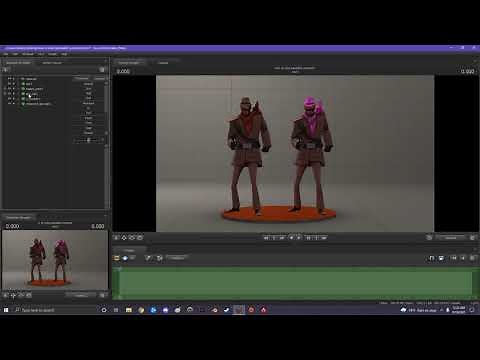
Task: Open the Windows menu
Action: [x=28, y=54]
